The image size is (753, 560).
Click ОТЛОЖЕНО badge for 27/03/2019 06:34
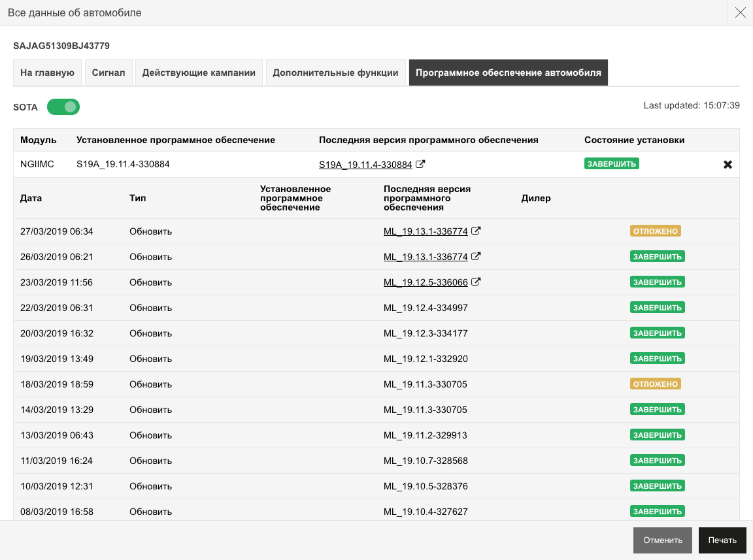(x=656, y=231)
